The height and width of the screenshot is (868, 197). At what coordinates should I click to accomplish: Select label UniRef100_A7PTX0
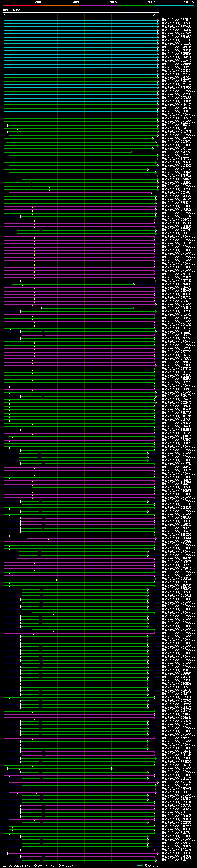(x=176, y=104)
